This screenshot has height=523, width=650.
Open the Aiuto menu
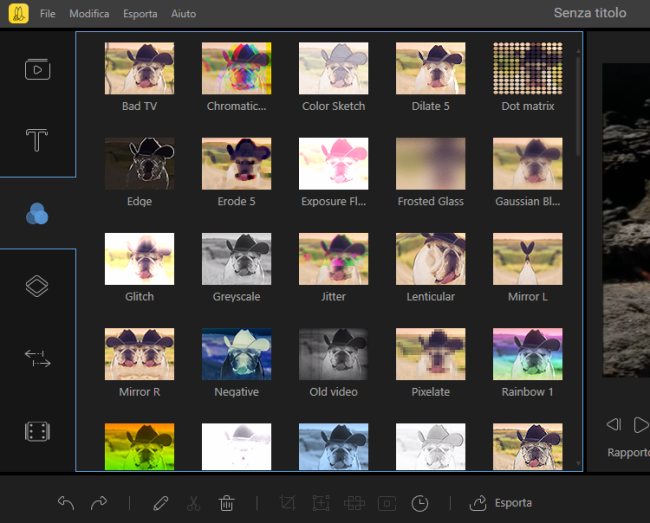click(x=184, y=14)
